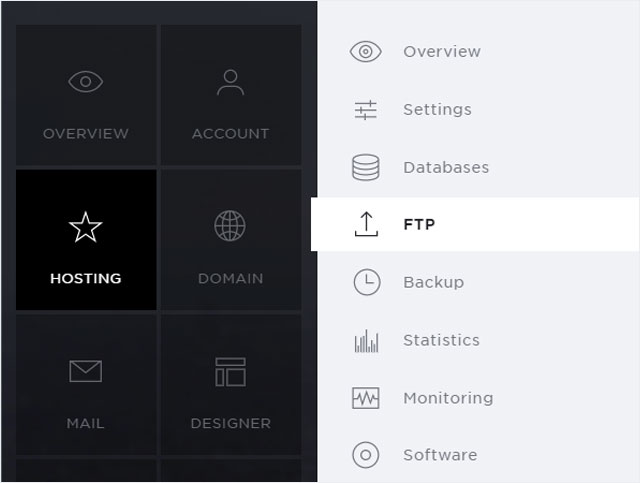Open the Monitoring text link
The image size is (640, 483).
point(448,398)
